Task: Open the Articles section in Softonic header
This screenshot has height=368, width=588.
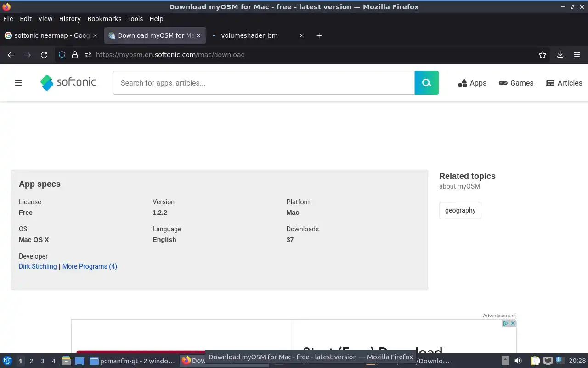Action: [x=564, y=83]
